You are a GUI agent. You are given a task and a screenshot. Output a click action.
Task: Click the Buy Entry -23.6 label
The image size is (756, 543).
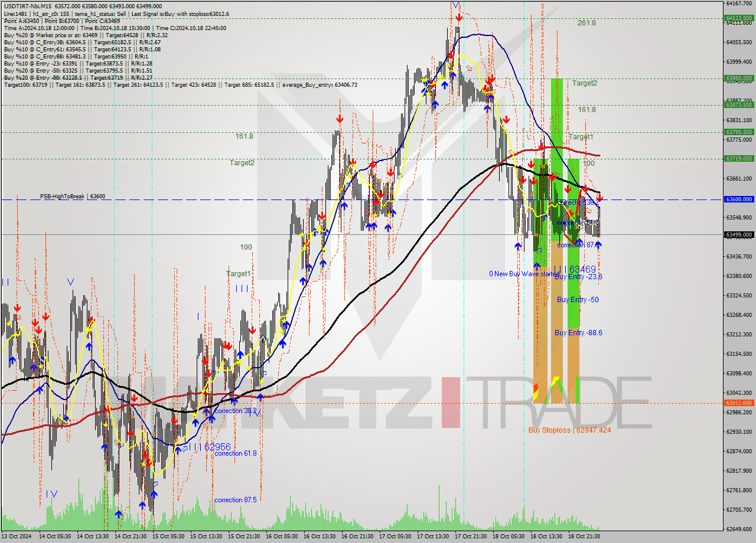click(578, 276)
